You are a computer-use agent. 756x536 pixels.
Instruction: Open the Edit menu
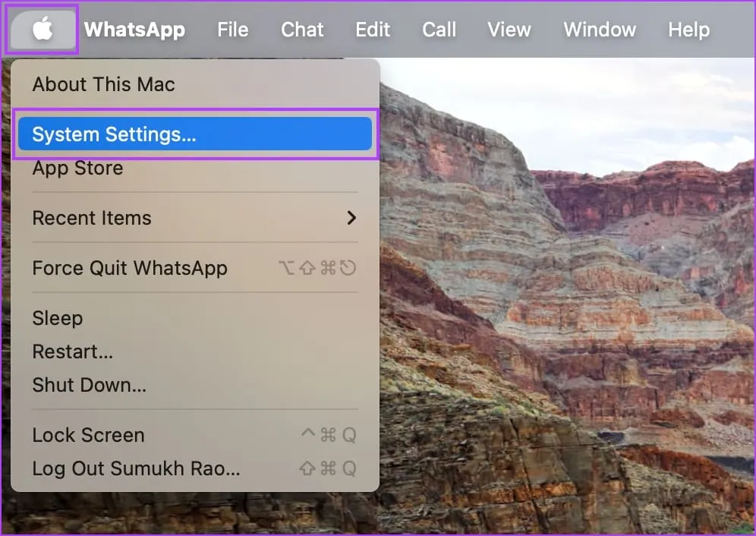click(x=373, y=30)
